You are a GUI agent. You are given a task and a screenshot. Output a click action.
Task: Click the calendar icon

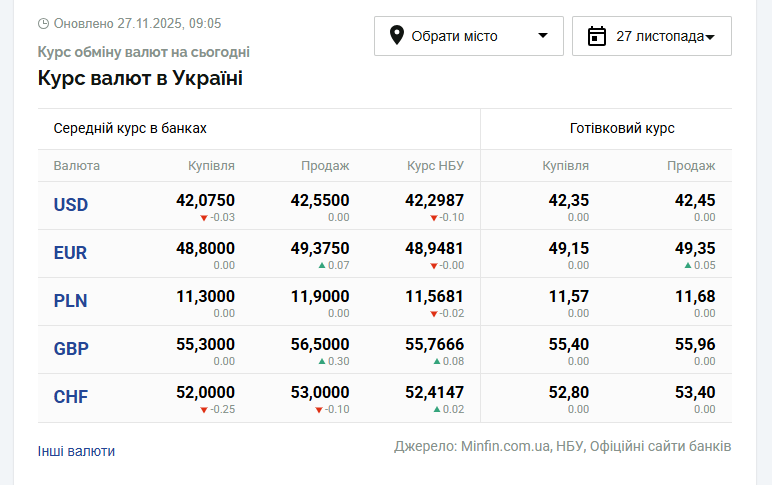coord(597,36)
